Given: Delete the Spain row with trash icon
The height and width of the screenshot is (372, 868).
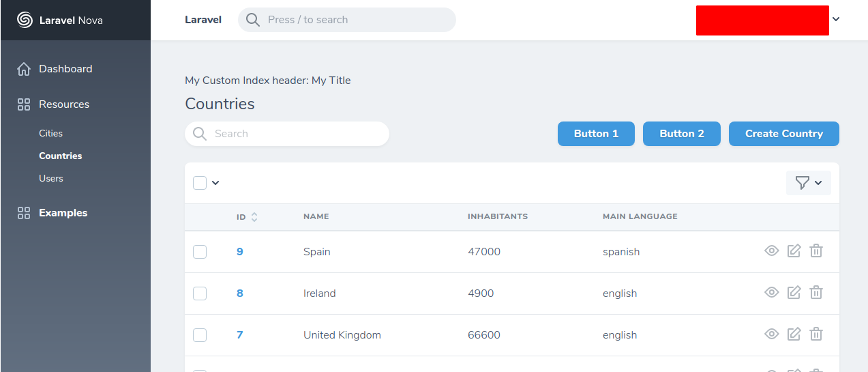Looking at the screenshot, I should pyautogui.click(x=816, y=251).
